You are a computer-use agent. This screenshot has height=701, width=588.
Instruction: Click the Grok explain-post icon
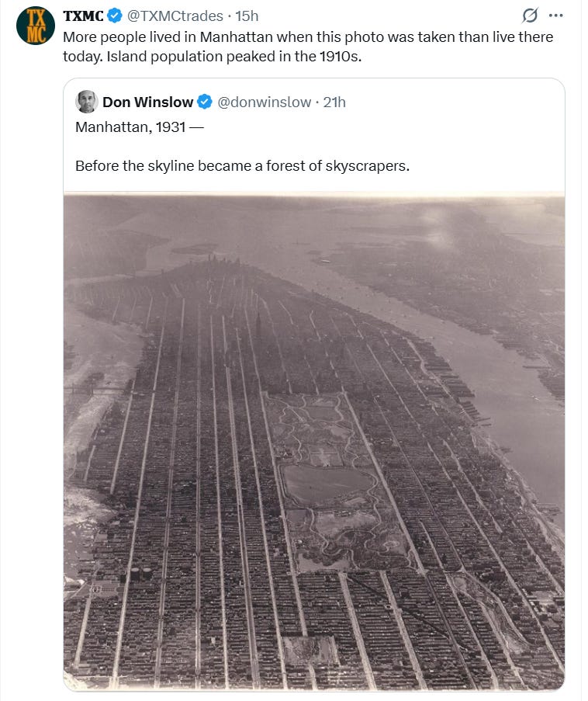(530, 16)
